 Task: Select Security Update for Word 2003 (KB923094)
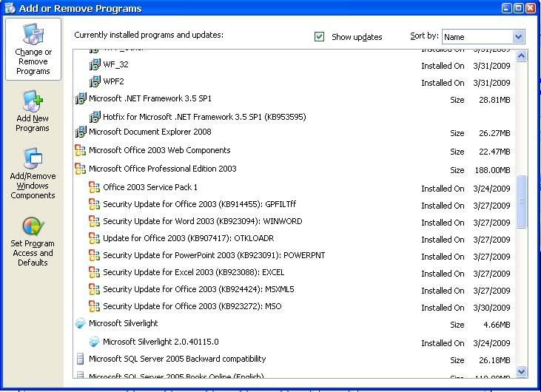coord(203,221)
